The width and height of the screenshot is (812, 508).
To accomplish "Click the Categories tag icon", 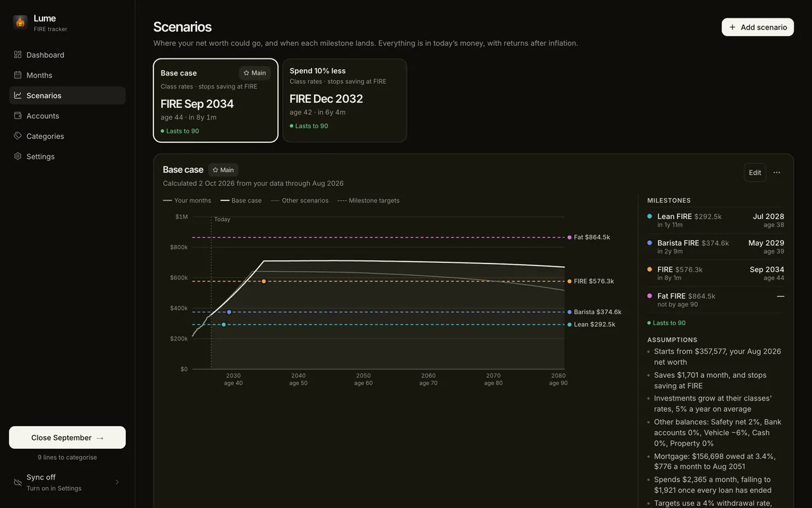I will coord(18,136).
